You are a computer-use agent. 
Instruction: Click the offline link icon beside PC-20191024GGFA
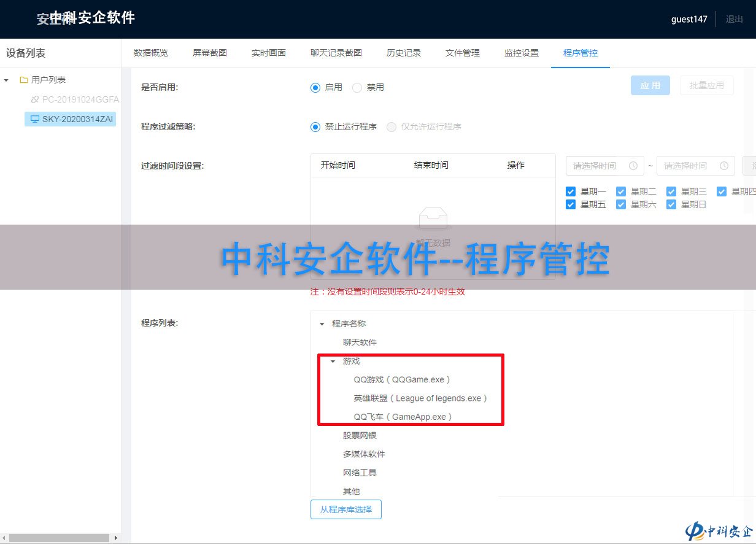pos(35,99)
